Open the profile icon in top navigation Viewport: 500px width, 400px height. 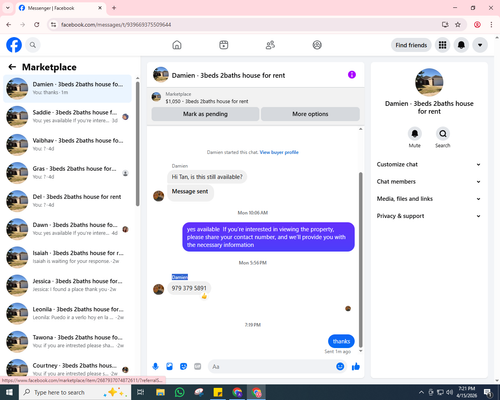coord(317,45)
